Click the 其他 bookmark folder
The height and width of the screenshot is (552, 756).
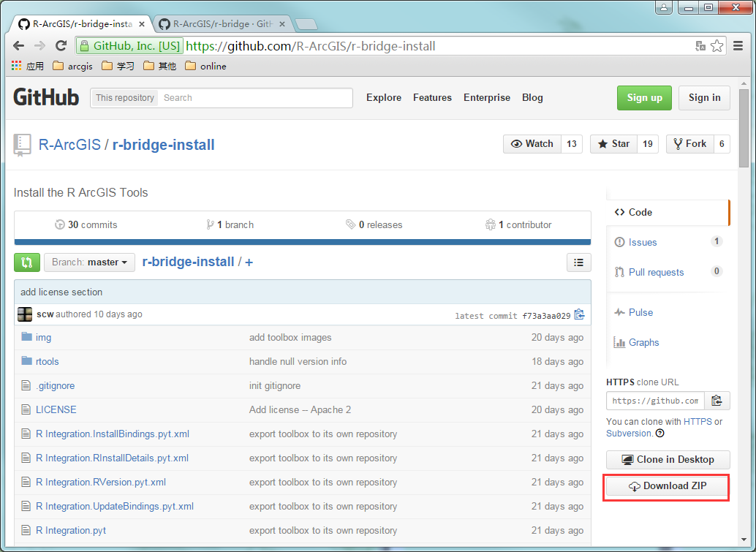click(x=160, y=66)
